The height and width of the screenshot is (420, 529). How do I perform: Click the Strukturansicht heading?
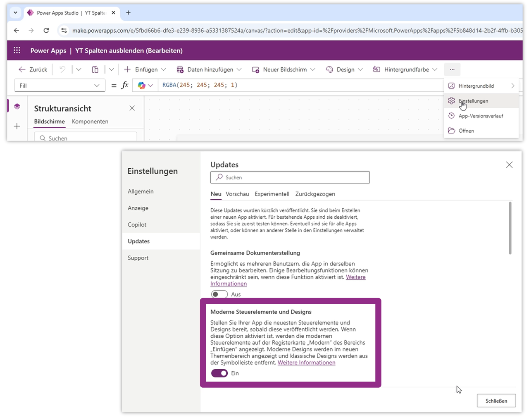point(63,108)
